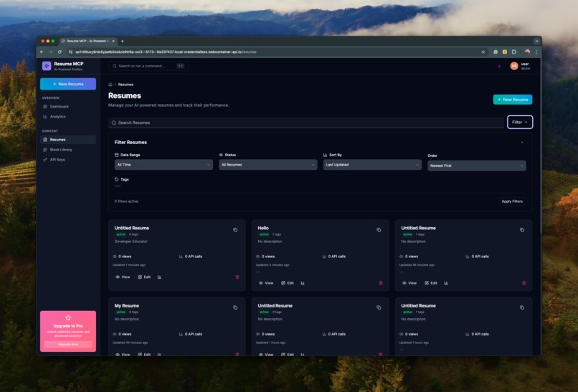Screen dimensions: 578x392
Task: View the Hello resume
Action: tap(266, 283)
